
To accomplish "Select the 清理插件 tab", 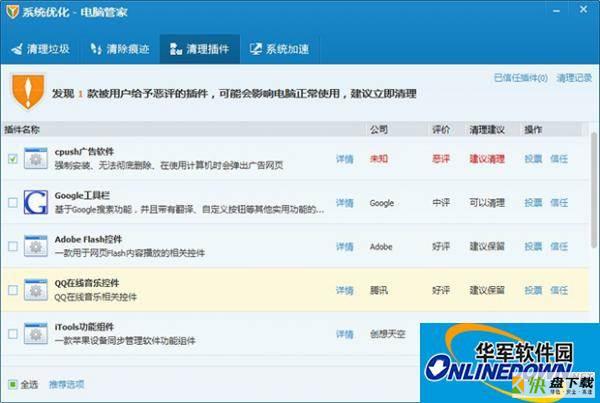I will click(200, 49).
